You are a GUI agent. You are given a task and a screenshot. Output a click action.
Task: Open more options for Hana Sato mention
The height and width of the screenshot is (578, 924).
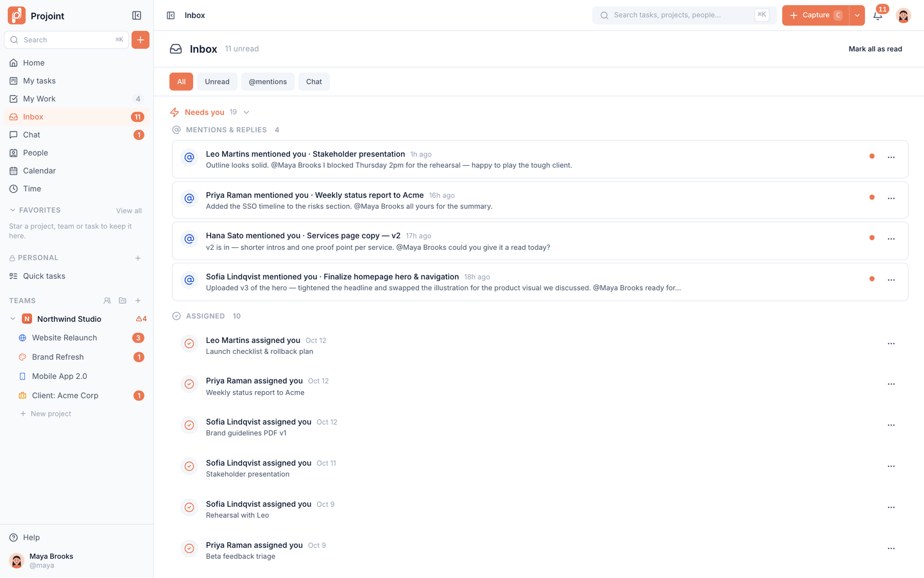pos(891,239)
